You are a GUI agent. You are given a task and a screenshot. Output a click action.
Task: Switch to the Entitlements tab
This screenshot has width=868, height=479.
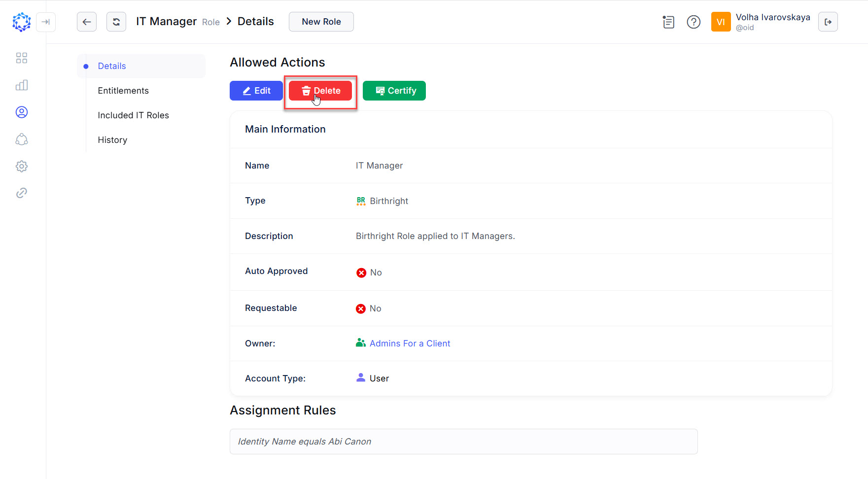(123, 90)
